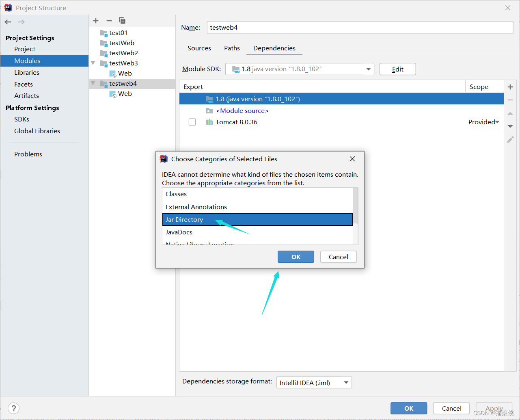This screenshot has height=420, width=520.
Task: Close the Project Structure window
Action: click(x=507, y=8)
